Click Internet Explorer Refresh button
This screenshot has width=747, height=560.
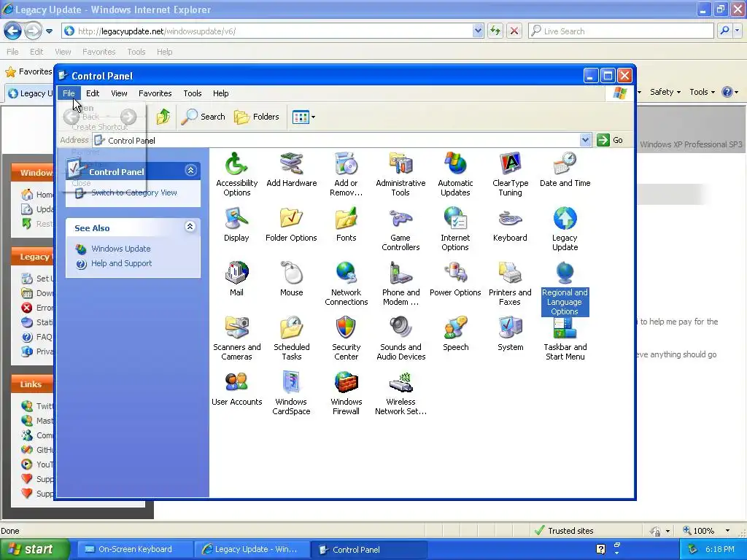coord(495,31)
